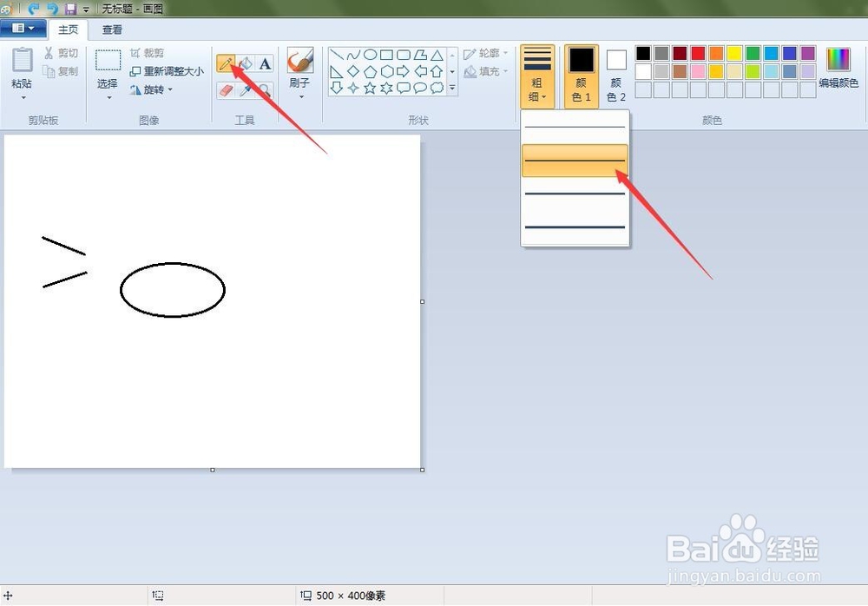Select the Magnifier tool
This screenshot has height=606, width=868.
pyautogui.click(x=265, y=89)
